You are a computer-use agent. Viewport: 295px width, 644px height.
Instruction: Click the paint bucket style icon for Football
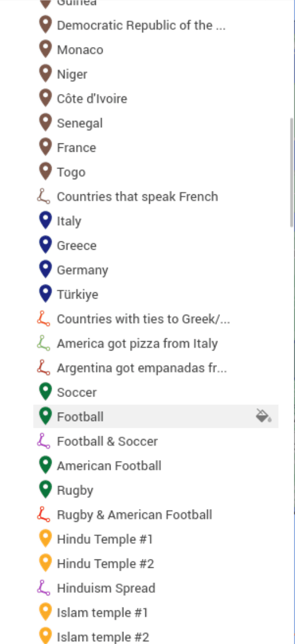264,416
